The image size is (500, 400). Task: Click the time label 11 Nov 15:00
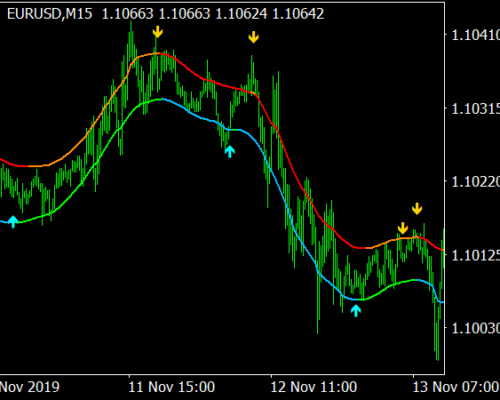tap(172, 387)
